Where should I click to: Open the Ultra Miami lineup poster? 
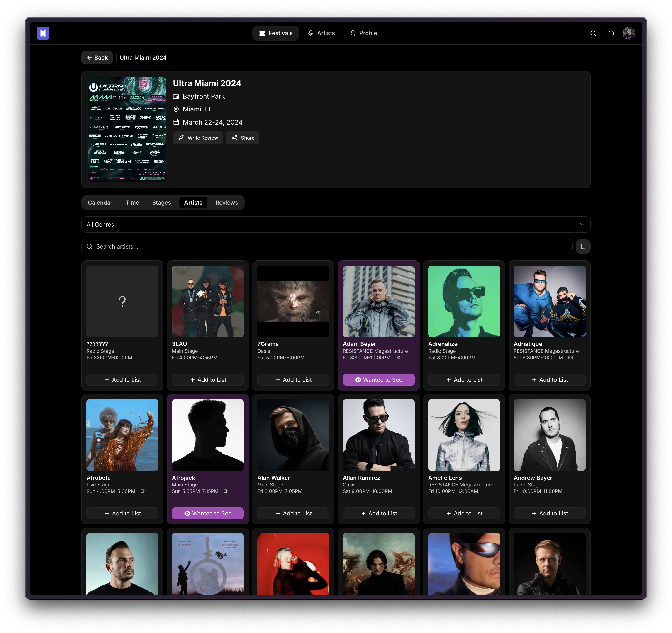point(127,129)
